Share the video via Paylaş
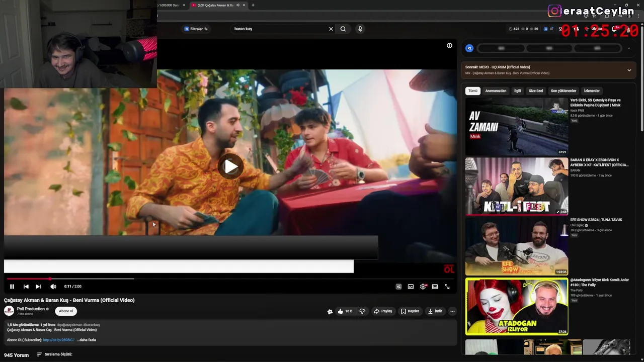This screenshot has width=644, height=362. (x=383, y=311)
